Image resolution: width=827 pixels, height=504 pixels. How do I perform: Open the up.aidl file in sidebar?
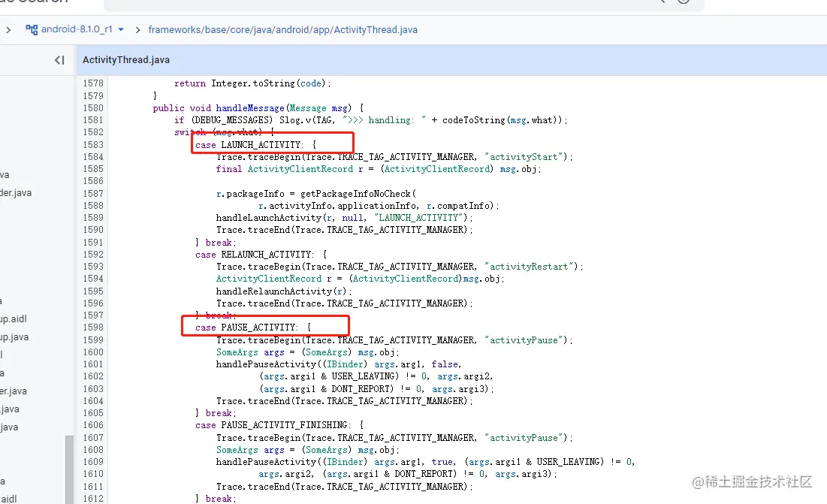click(x=14, y=319)
